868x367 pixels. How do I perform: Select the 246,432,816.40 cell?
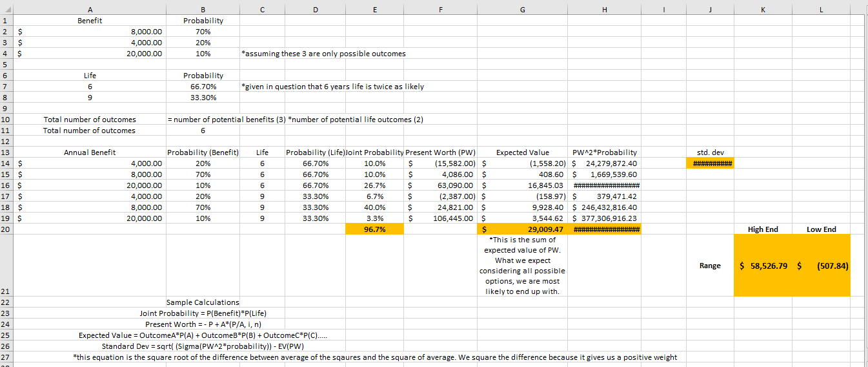(x=604, y=207)
